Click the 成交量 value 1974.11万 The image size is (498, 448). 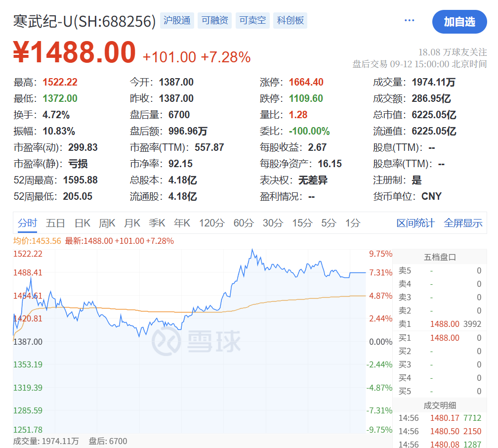pyautogui.click(x=434, y=83)
